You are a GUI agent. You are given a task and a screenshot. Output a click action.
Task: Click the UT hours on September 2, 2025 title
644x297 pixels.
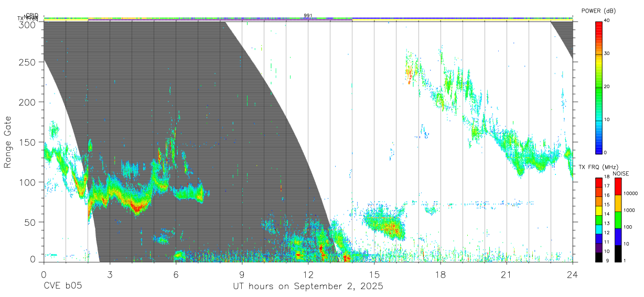[x=308, y=287]
